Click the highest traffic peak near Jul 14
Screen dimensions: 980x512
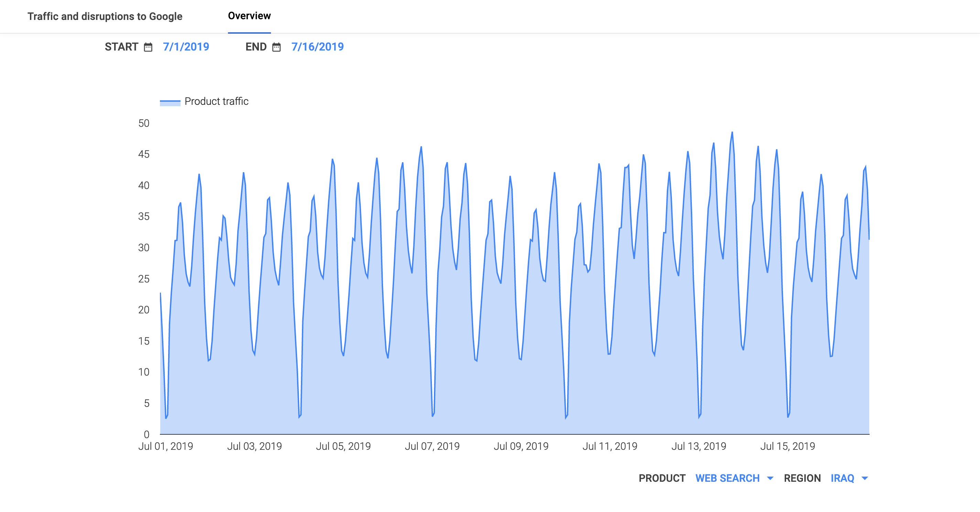pyautogui.click(x=732, y=133)
